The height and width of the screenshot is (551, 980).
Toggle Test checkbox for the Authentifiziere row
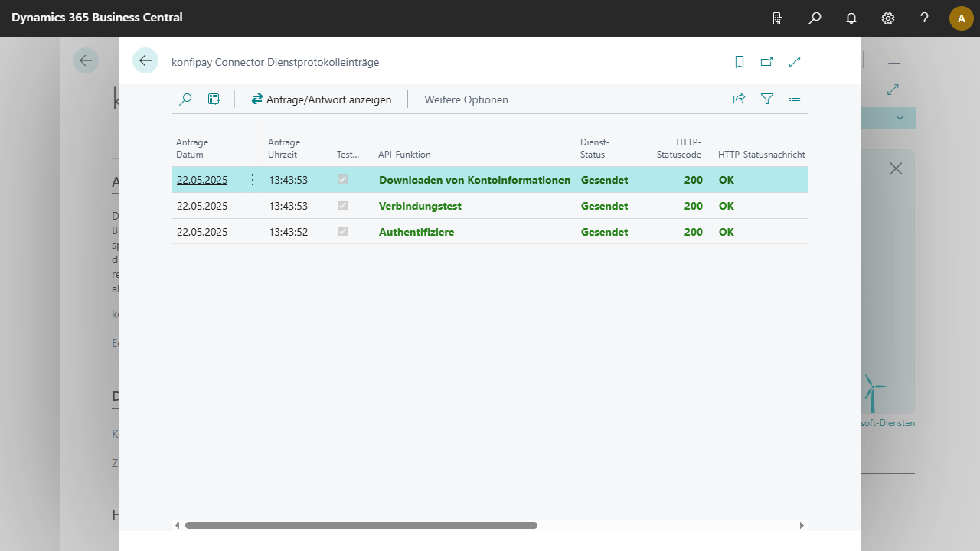pyautogui.click(x=342, y=232)
